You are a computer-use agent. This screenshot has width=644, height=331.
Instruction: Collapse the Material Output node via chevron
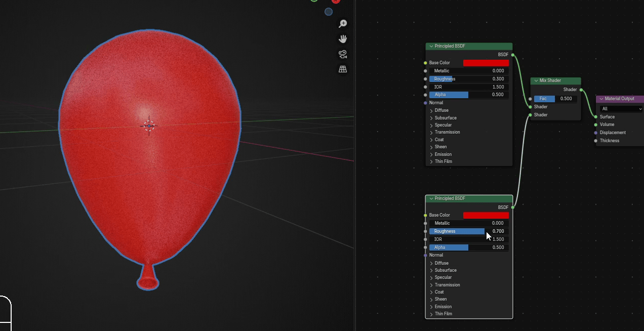tap(601, 99)
